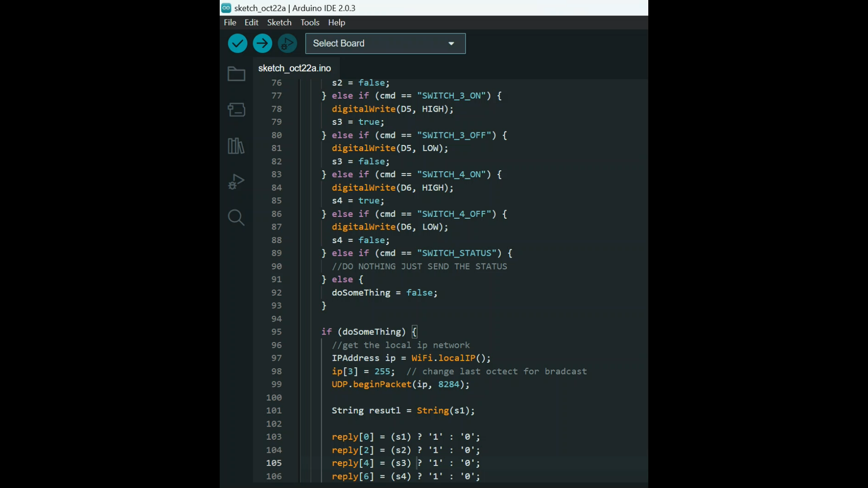Open the Sketchbook folder panel
The width and height of the screenshot is (868, 488).
(x=236, y=74)
